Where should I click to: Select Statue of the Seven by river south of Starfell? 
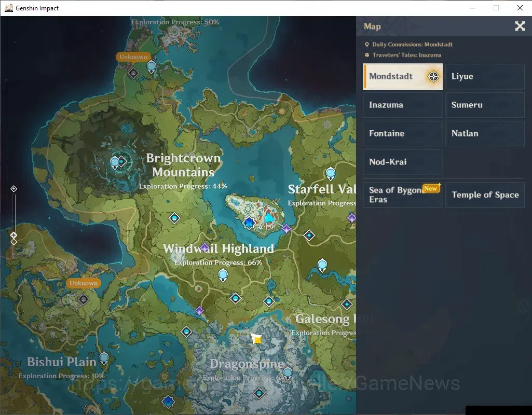point(322,265)
